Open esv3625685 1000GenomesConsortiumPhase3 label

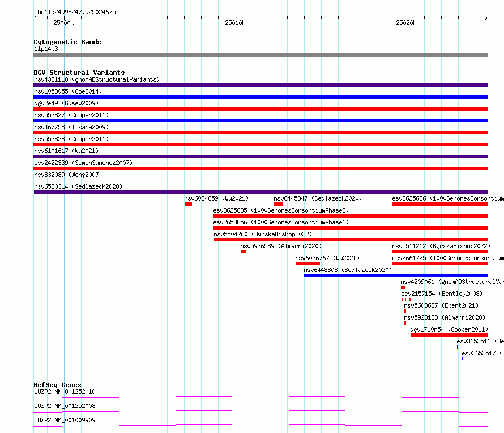click(281, 210)
